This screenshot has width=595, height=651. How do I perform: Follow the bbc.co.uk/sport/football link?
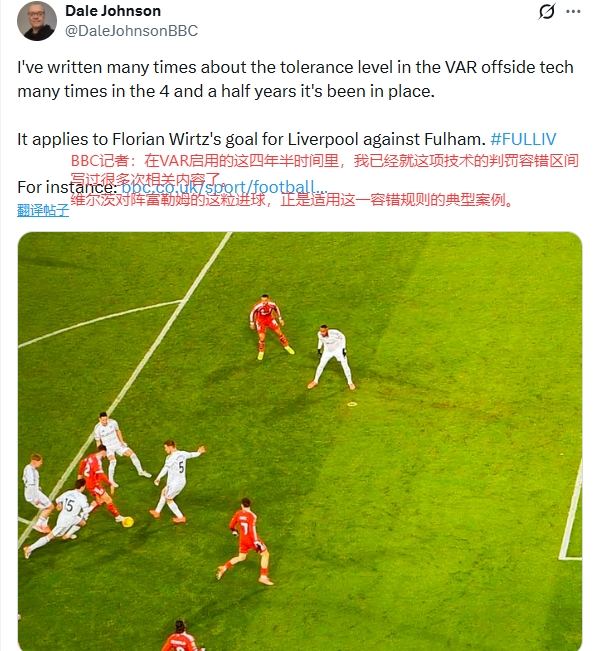pos(224,187)
